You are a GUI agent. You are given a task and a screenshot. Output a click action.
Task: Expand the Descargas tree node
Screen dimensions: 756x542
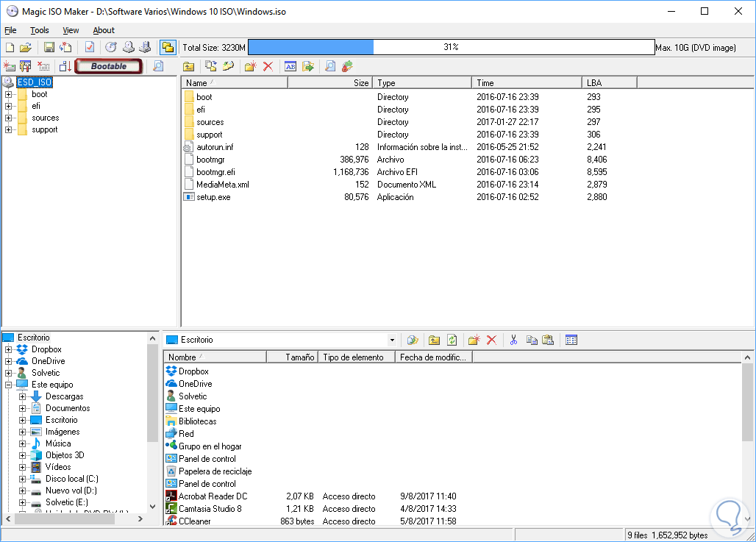pos(22,396)
